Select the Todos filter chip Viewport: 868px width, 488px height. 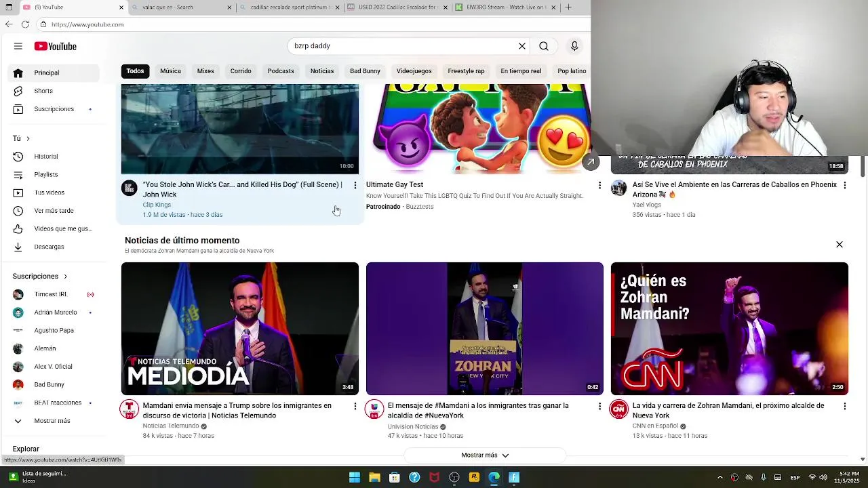(135, 71)
